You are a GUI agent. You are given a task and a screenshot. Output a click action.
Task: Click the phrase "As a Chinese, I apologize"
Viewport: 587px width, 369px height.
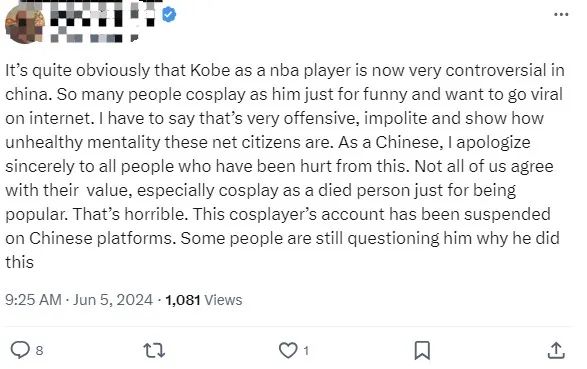434,143
